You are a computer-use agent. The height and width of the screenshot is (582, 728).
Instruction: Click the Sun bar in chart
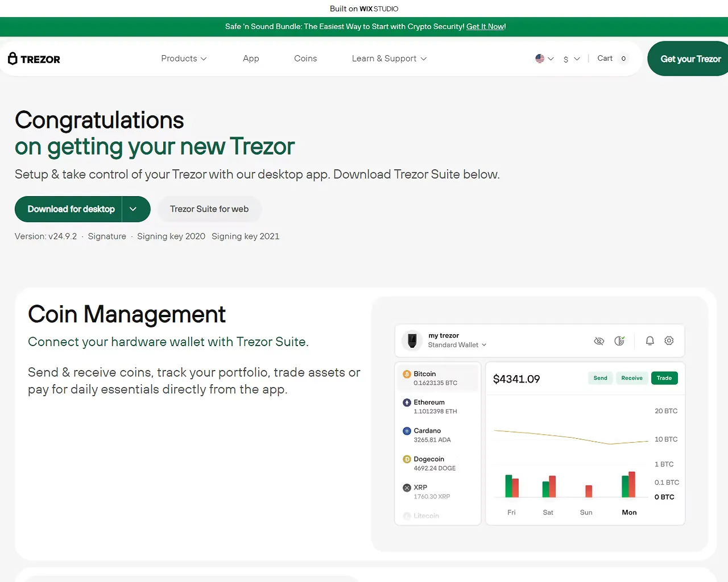point(589,491)
